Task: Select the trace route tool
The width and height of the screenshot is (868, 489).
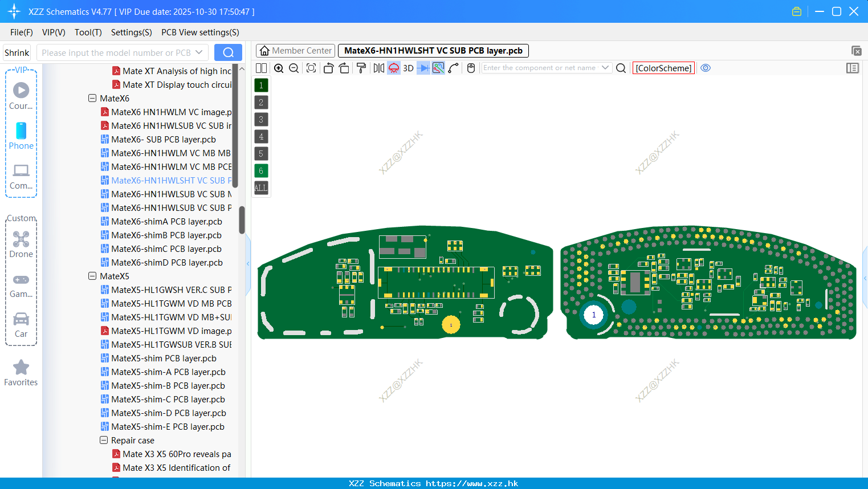Action: [x=454, y=68]
